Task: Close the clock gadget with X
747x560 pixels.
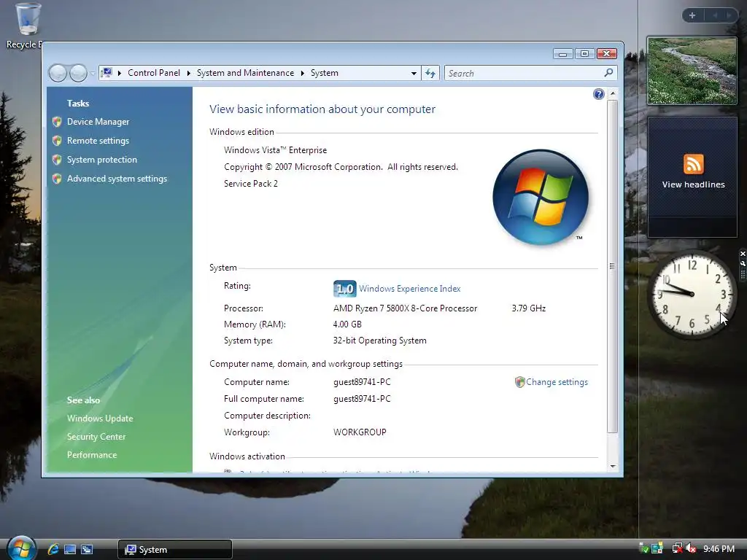Action: 743,254
